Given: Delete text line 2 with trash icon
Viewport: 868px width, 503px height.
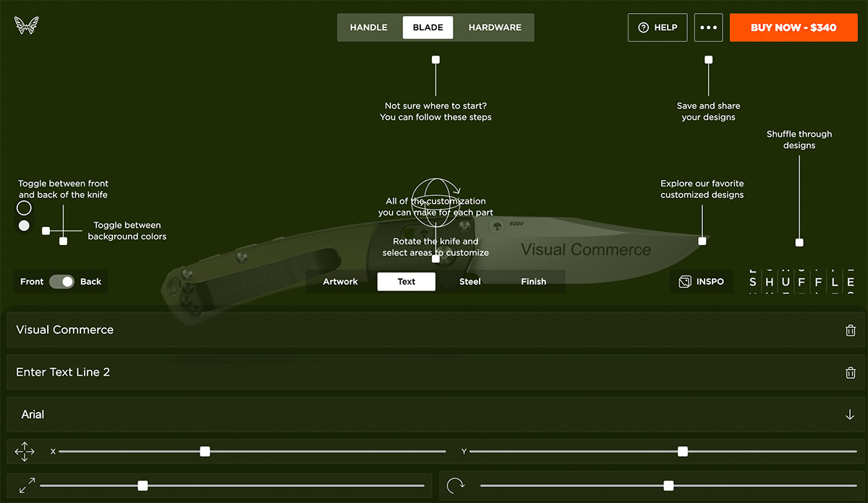Looking at the screenshot, I should (850, 373).
